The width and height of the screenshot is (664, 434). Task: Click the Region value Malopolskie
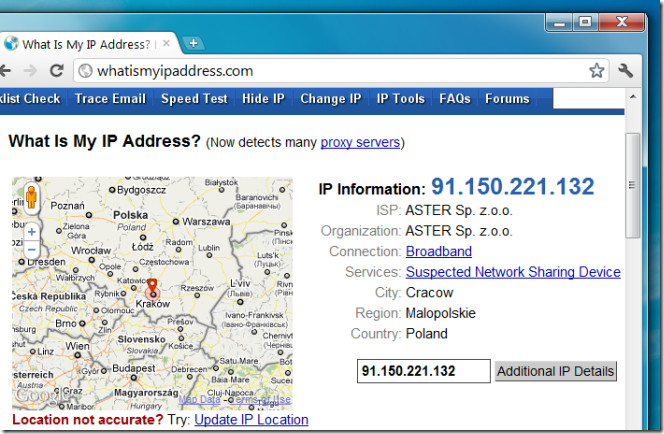point(440,313)
